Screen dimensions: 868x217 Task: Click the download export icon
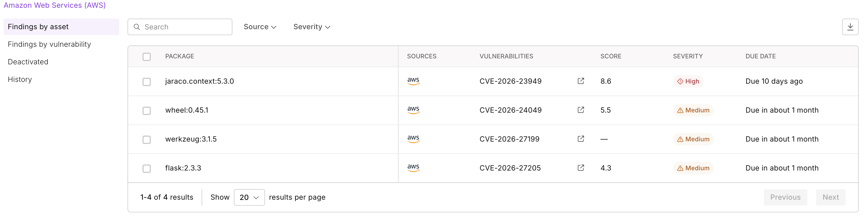point(850,27)
